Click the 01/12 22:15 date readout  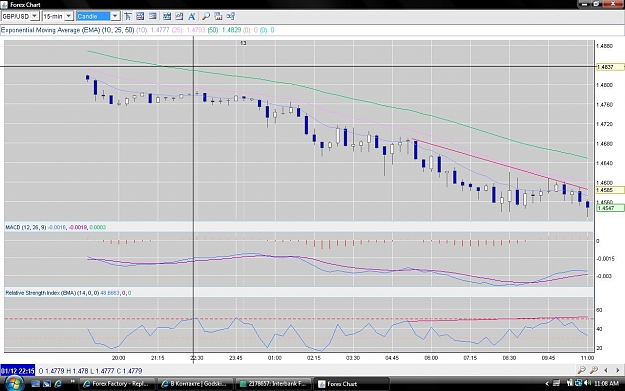tap(18, 371)
